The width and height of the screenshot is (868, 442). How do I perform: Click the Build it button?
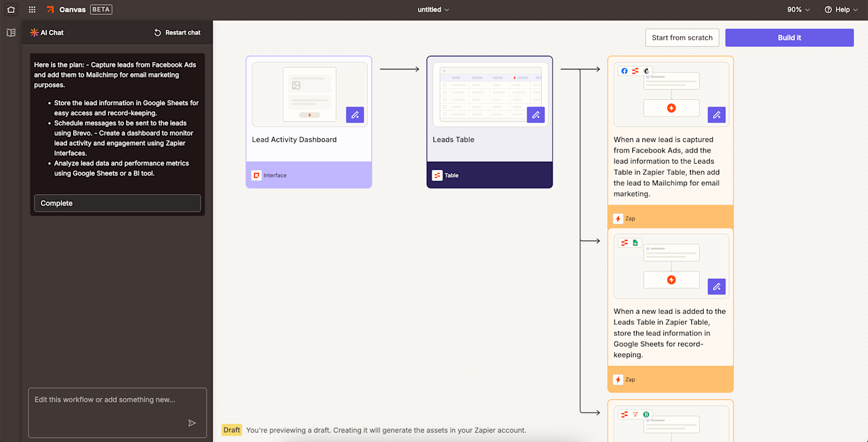tap(789, 38)
